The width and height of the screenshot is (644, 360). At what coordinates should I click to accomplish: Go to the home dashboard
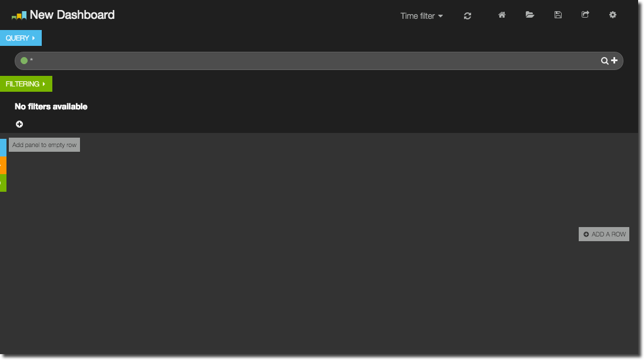coord(502,15)
